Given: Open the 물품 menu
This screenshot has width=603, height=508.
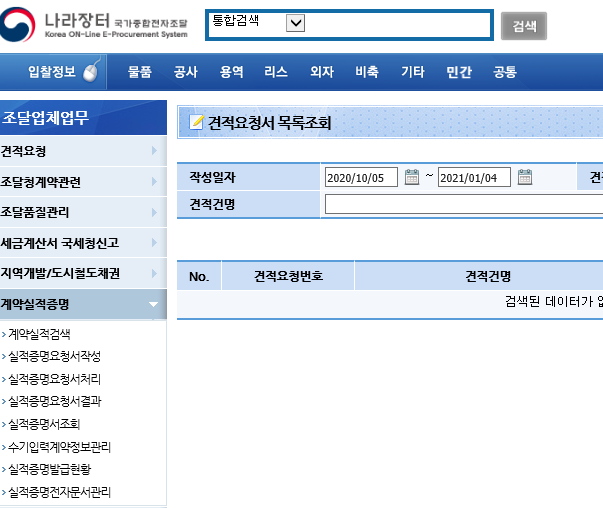Looking at the screenshot, I should click(x=140, y=72).
